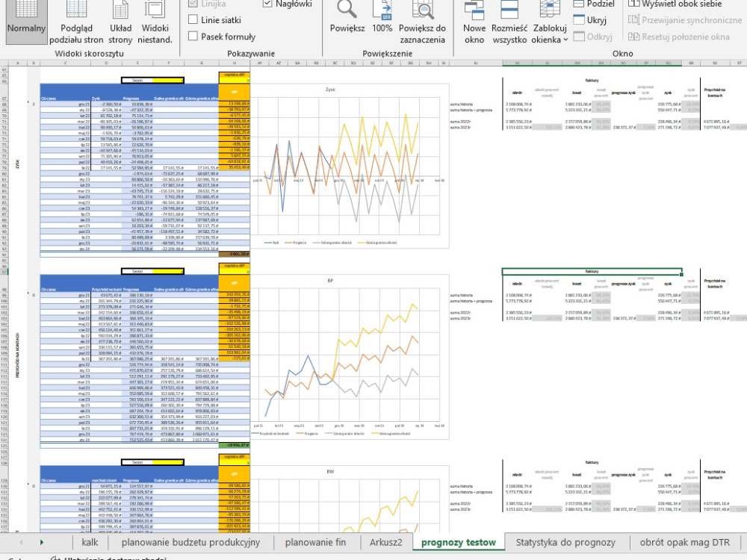Open the Arkusz2 sheet tab

(x=386, y=542)
